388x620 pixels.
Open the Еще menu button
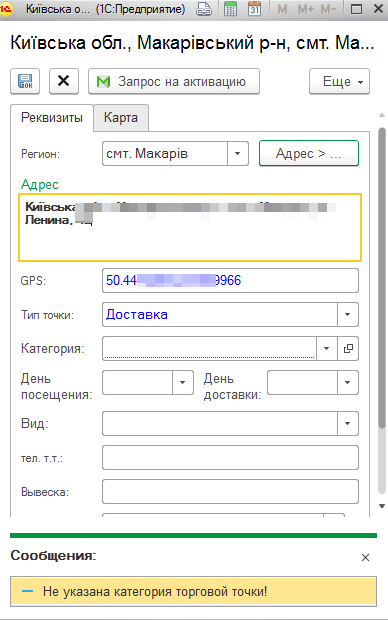point(339,81)
